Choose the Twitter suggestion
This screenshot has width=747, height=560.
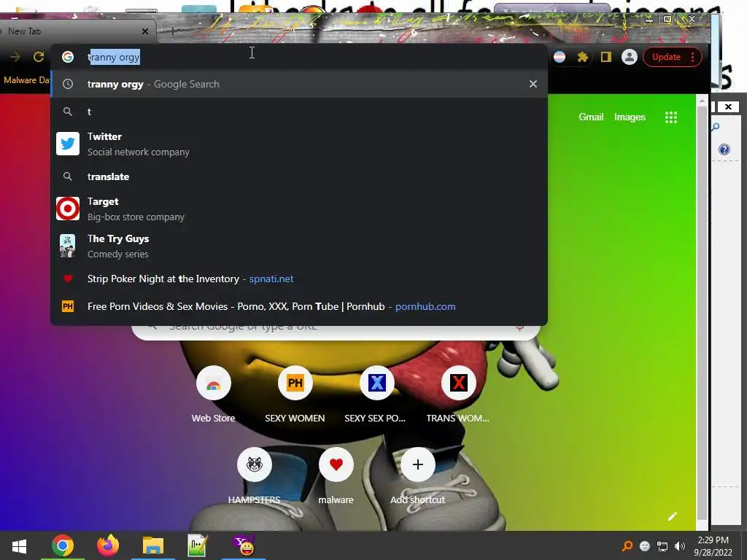pyautogui.click(x=298, y=144)
